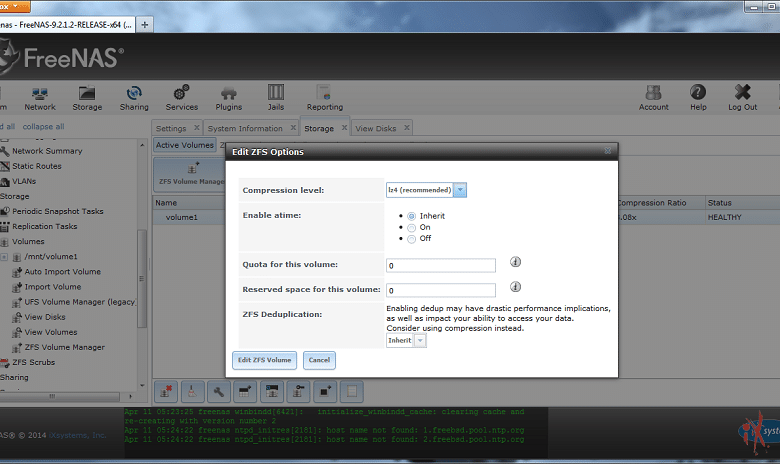Open Auto Import Volume
Image resolution: width=780 pixels, height=464 pixels.
tap(63, 272)
